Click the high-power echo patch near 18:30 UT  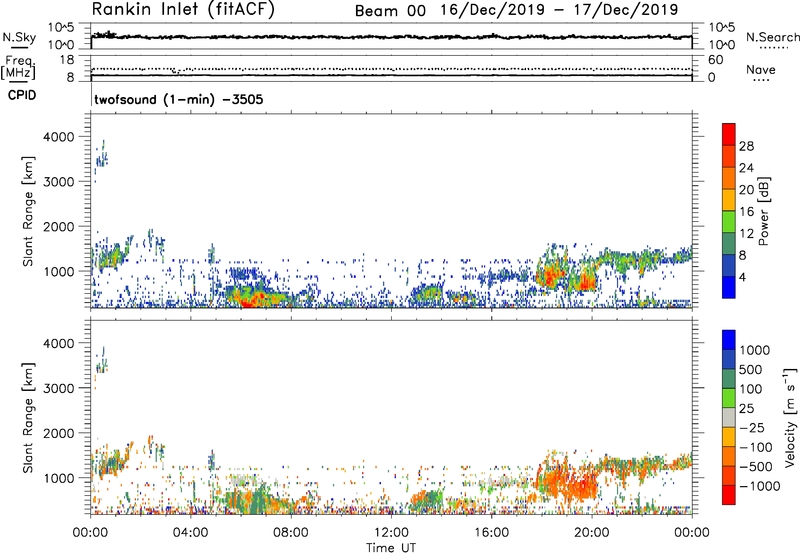tap(552, 274)
